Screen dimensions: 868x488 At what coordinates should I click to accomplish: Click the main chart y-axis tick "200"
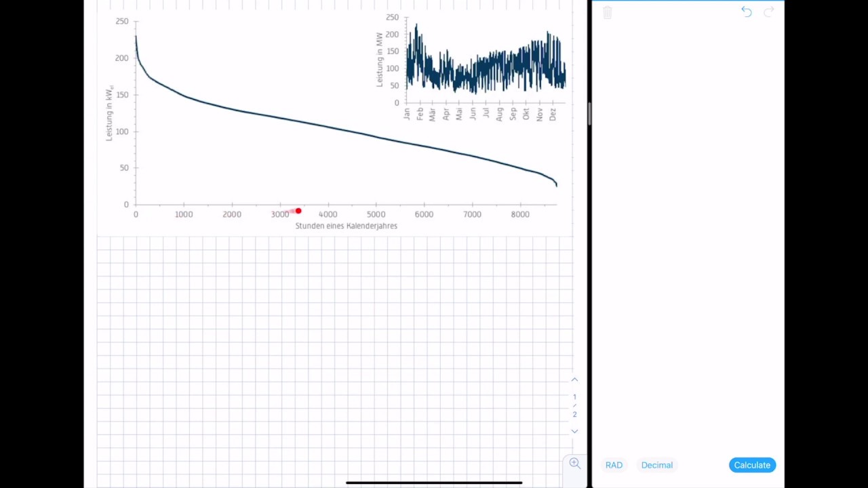(x=121, y=58)
